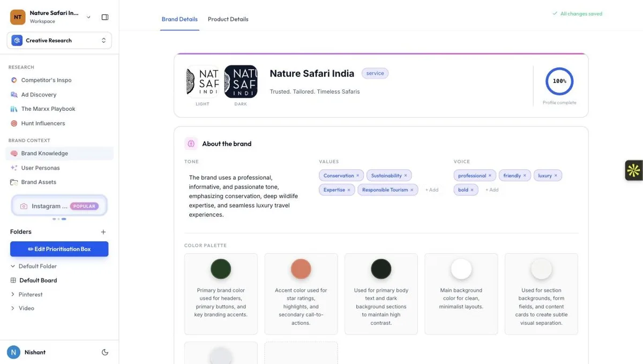643x364 pixels.
Task: Click the About the brand icon
Action: pos(191,143)
